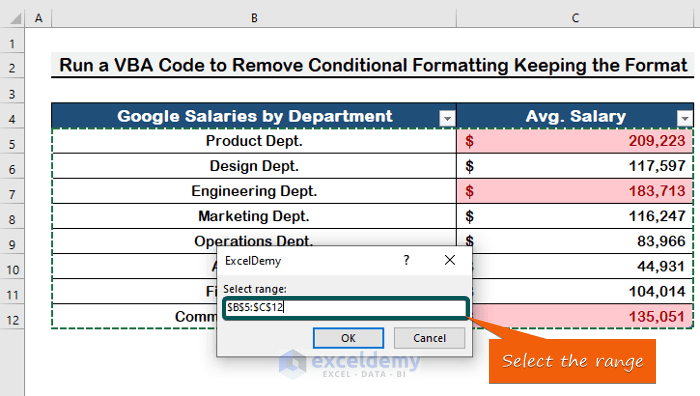Click the Product Dept. cell
The height and width of the screenshot is (396, 700).
tap(254, 141)
